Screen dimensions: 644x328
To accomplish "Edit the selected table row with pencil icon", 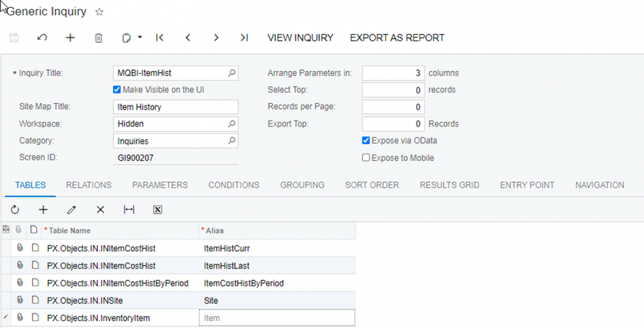I will click(x=71, y=209).
